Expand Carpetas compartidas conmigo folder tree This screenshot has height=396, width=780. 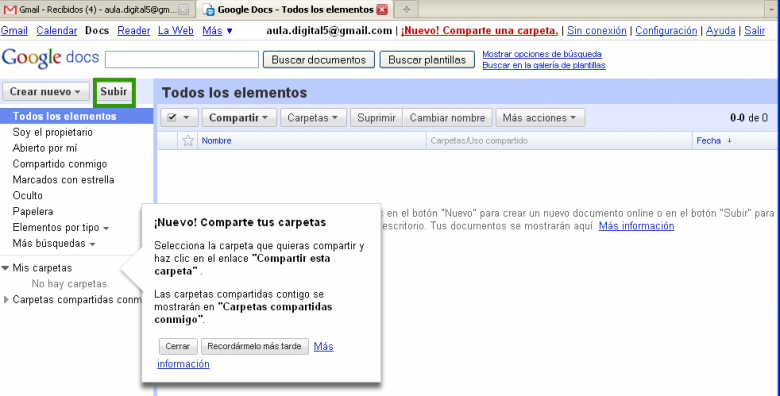coord(6,299)
